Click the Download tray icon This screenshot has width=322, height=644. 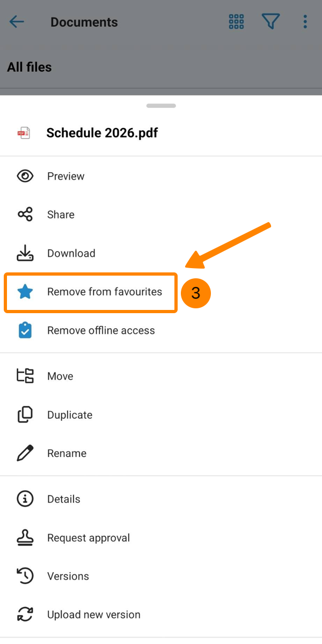click(x=25, y=253)
